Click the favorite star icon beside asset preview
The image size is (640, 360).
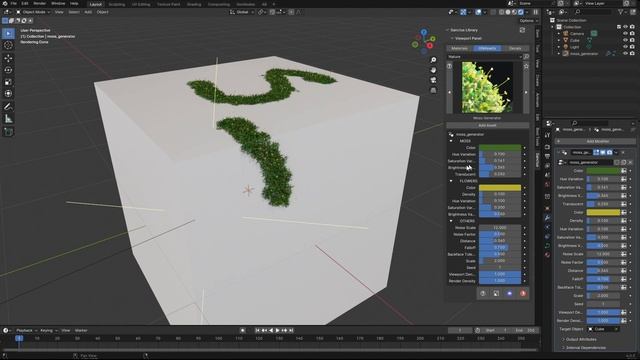(526, 66)
